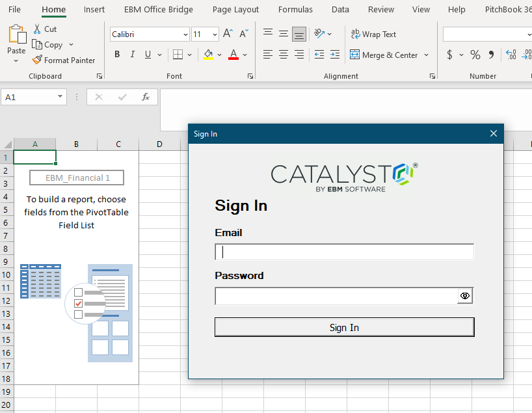
Task: Click the insert function fx icon
Action: click(x=146, y=97)
